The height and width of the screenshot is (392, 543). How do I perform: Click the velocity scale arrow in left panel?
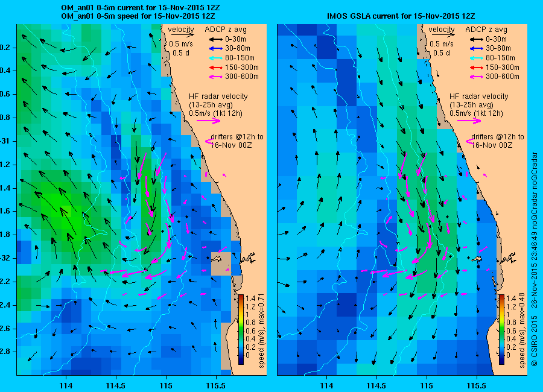click(x=182, y=35)
